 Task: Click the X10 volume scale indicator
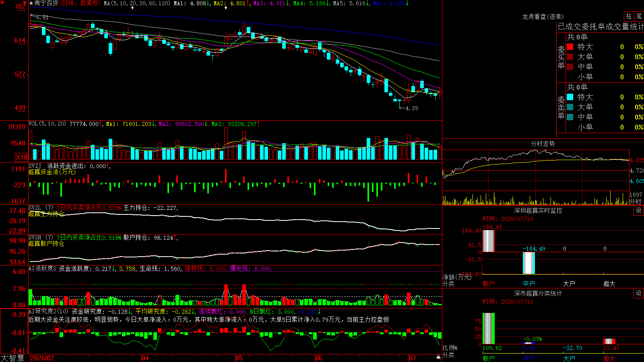click(x=21, y=157)
